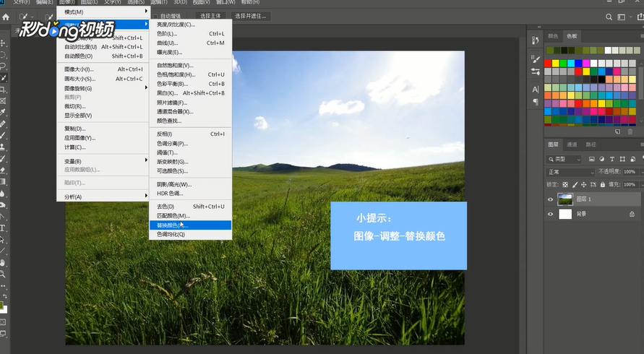This screenshot has width=644, height=354.
Task: Open the Brush Settings panel icon
Action: click(535, 59)
